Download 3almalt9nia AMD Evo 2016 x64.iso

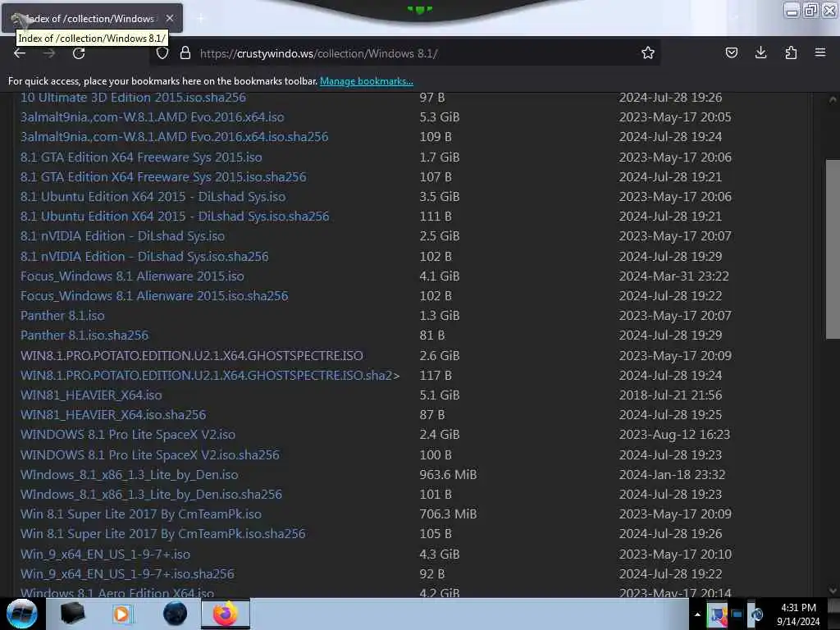click(152, 116)
